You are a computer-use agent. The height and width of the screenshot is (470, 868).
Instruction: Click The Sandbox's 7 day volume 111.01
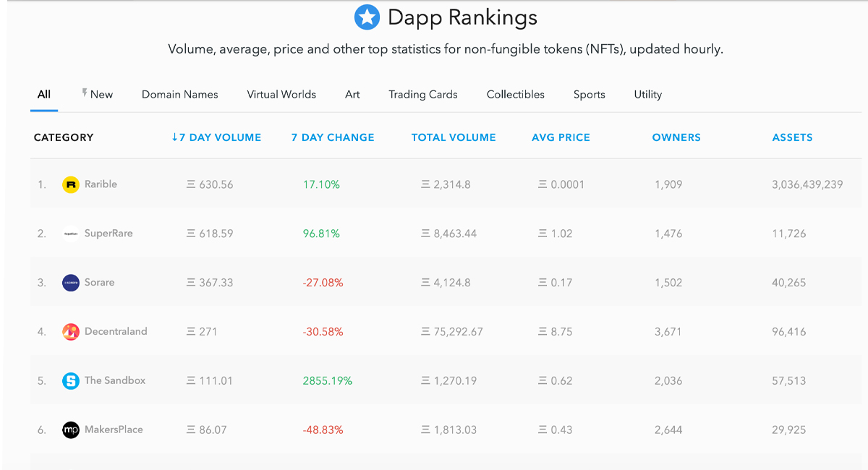click(210, 380)
